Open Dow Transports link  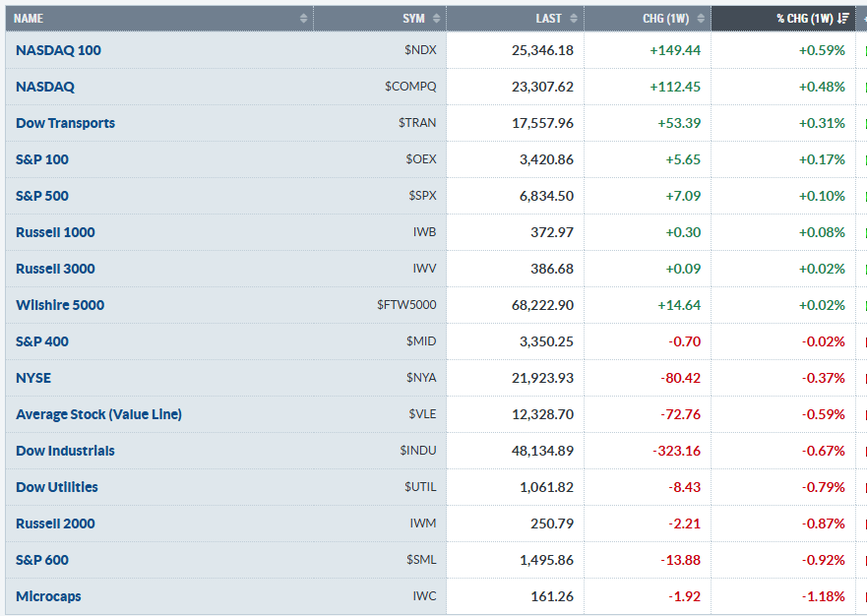pyautogui.click(x=65, y=123)
